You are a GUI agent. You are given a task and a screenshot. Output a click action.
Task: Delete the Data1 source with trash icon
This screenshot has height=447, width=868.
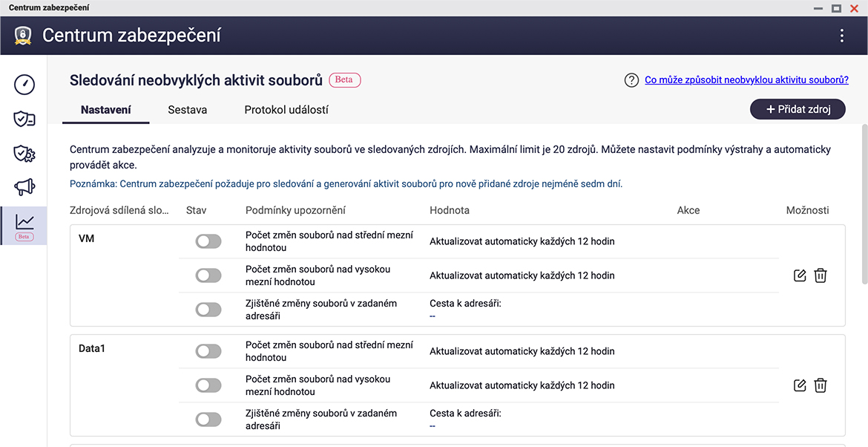tap(821, 385)
